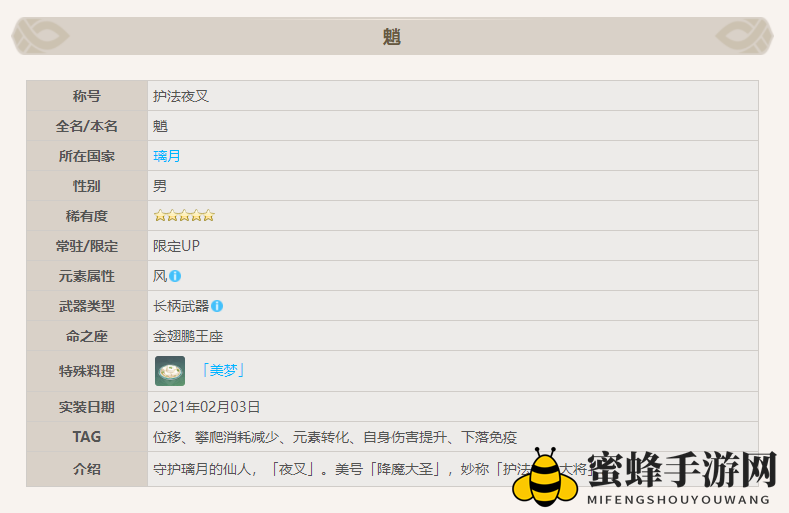Select the 长柄武器 weapon text
Image resolution: width=789 pixels, height=513 pixels.
point(181,306)
